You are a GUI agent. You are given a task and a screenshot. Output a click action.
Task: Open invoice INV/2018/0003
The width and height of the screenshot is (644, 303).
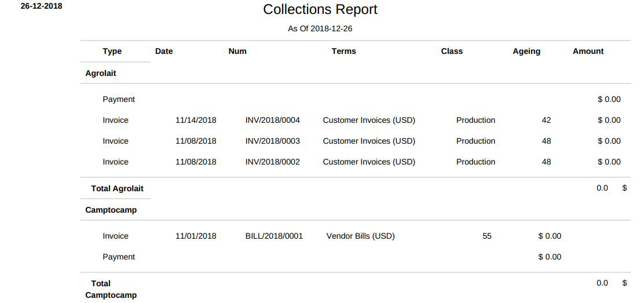click(x=273, y=141)
